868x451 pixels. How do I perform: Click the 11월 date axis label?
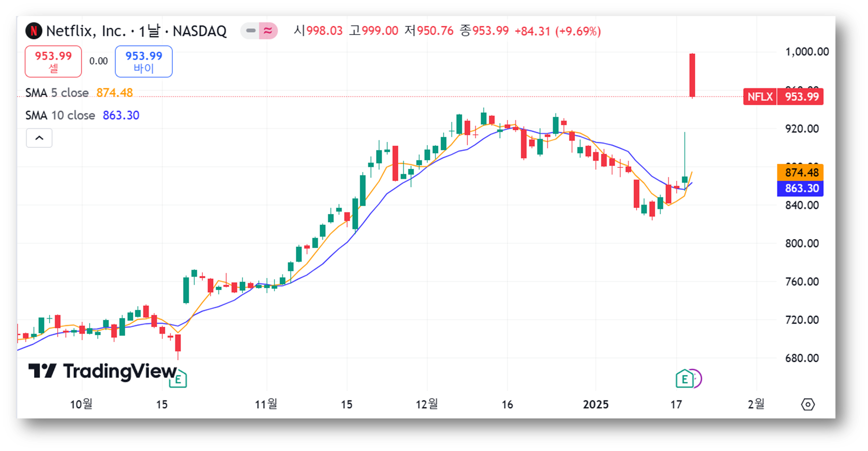click(266, 404)
